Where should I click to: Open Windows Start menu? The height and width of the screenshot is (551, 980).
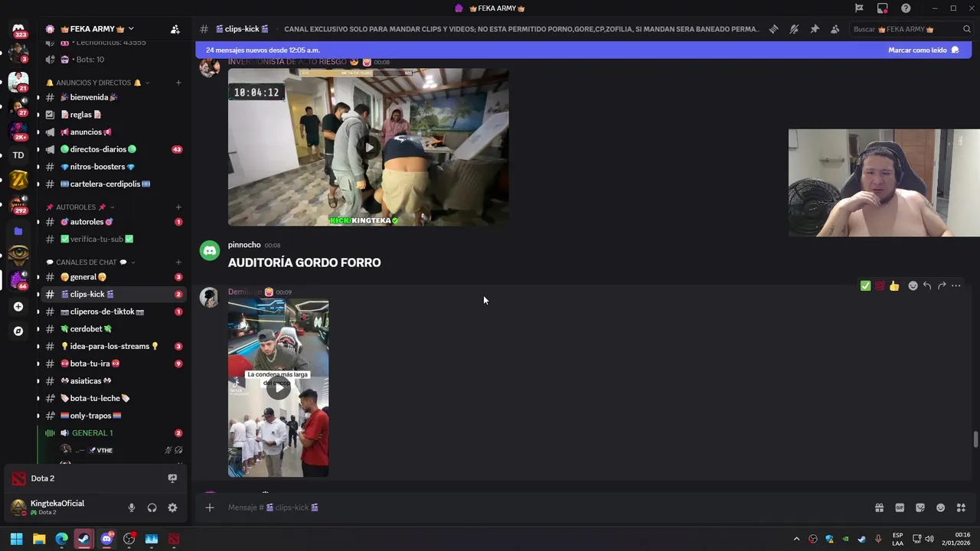click(x=17, y=539)
